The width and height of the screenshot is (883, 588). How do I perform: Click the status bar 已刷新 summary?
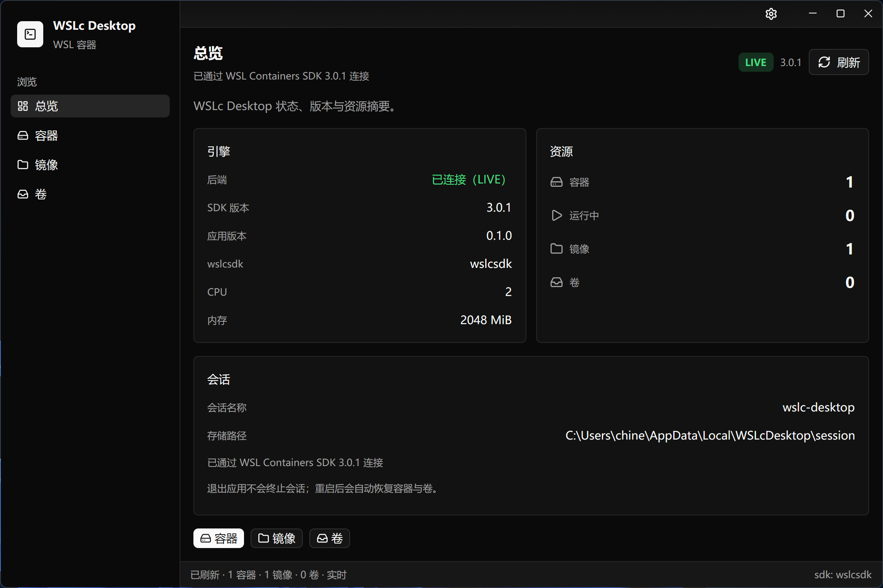click(x=268, y=575)
